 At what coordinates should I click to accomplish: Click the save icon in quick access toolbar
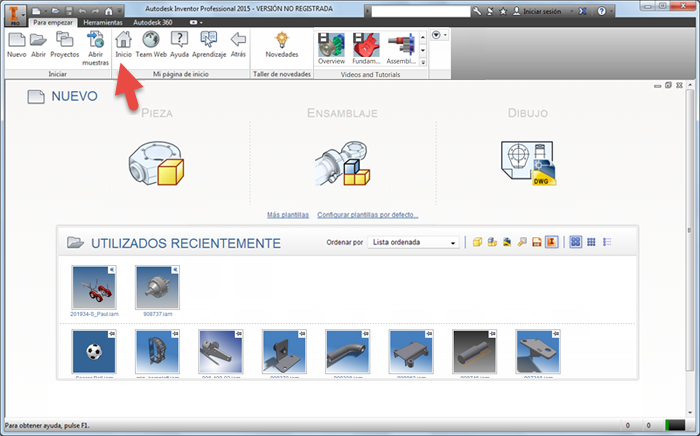pos(69,11)
